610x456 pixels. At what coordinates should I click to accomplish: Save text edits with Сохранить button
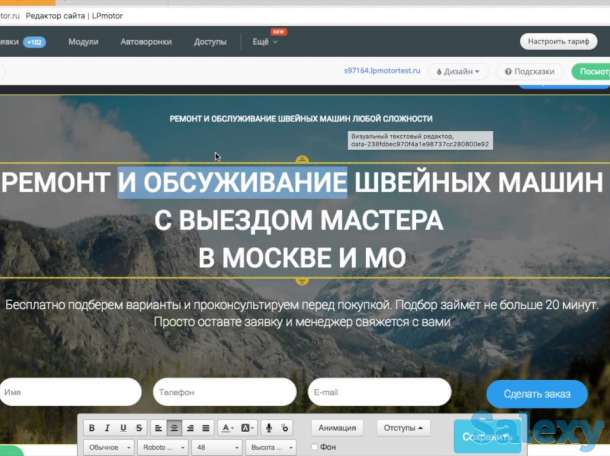(x=487, y=437)
